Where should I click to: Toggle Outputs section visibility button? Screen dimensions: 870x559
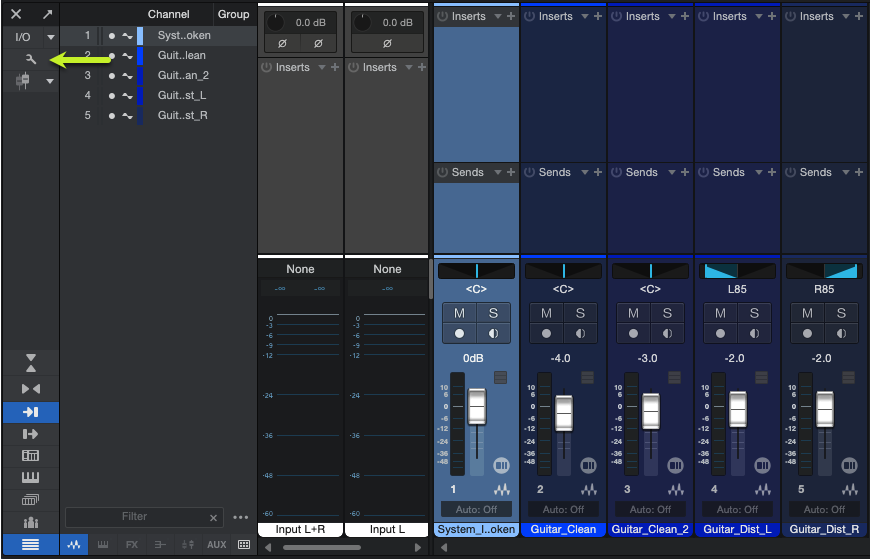[31, 434]
